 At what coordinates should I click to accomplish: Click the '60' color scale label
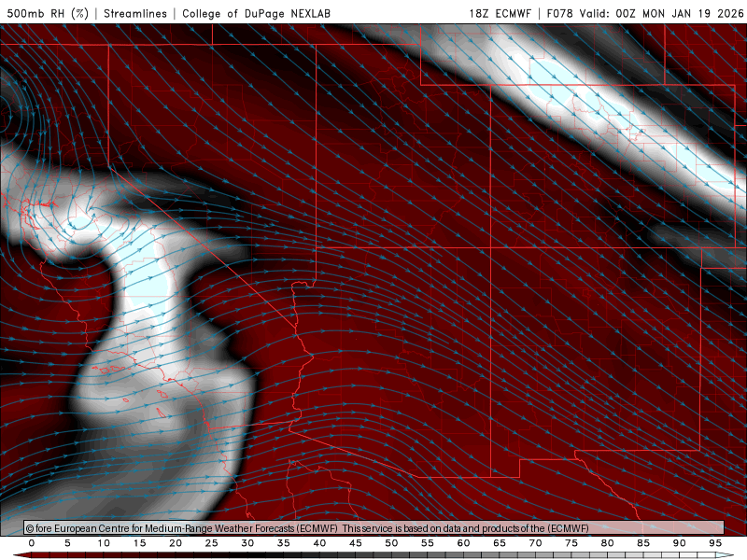(x=463, y=543)
